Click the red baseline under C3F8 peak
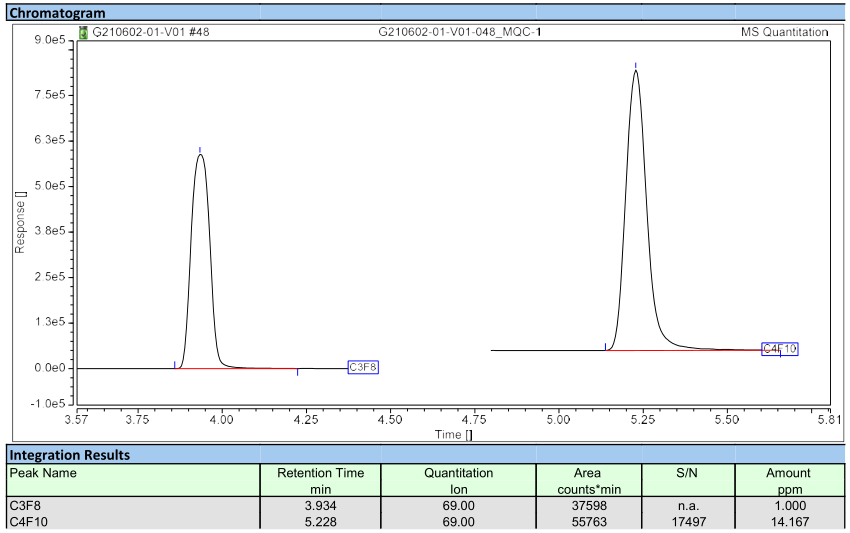850x533 pixels. [x=236, y=369]
